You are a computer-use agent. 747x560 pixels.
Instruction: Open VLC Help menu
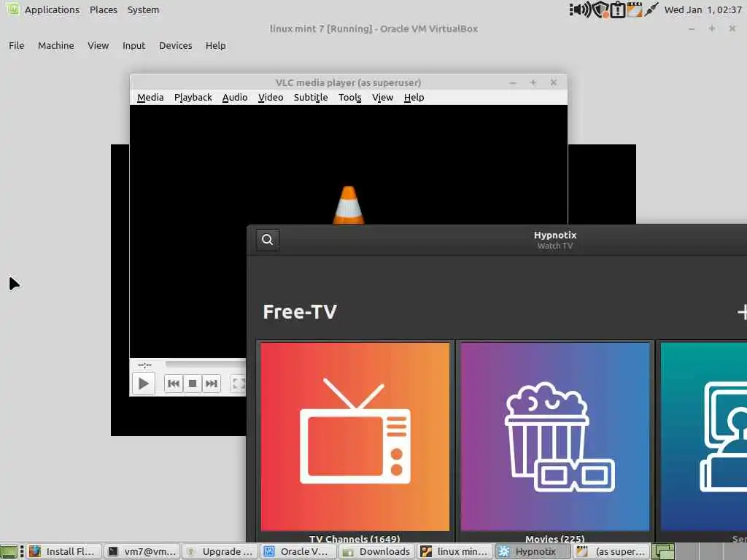tap(414, 97)
